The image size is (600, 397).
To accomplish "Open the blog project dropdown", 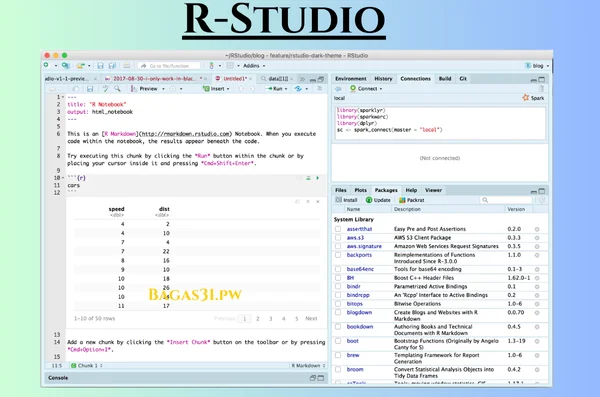I will [537, 66].
